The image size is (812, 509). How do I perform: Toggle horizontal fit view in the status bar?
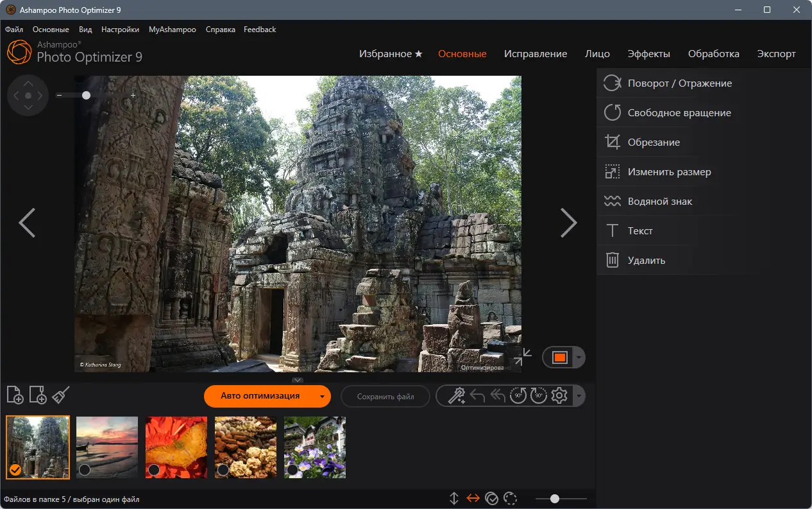473,498
